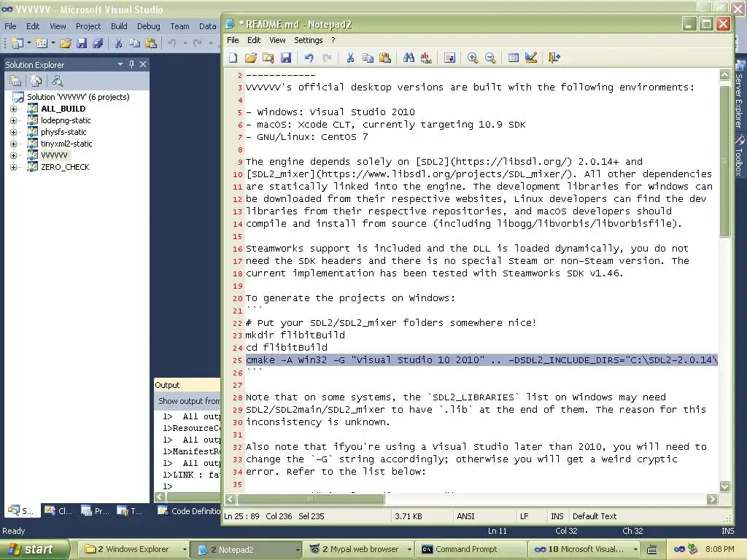Screen dimensions: 747x560
Task: Open the Select scheme icon in Notepad2 toolbar
Action: click(514, 58)
